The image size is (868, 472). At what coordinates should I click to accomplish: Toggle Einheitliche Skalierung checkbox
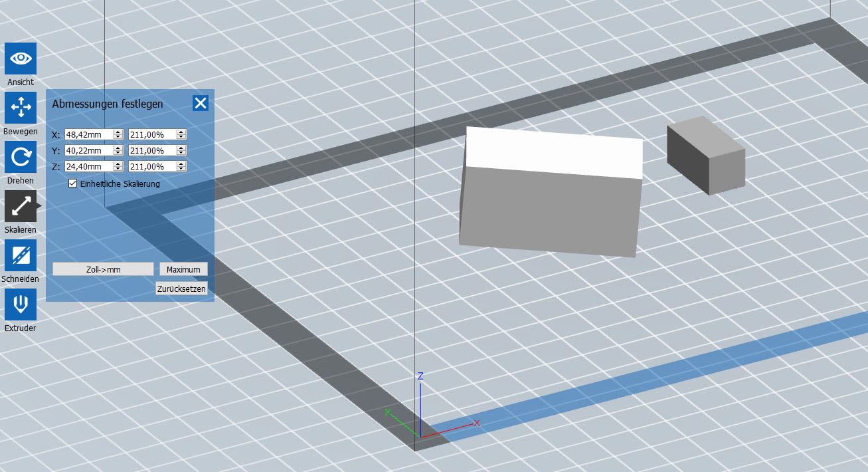pyautogui.click(x=73, y=183)
